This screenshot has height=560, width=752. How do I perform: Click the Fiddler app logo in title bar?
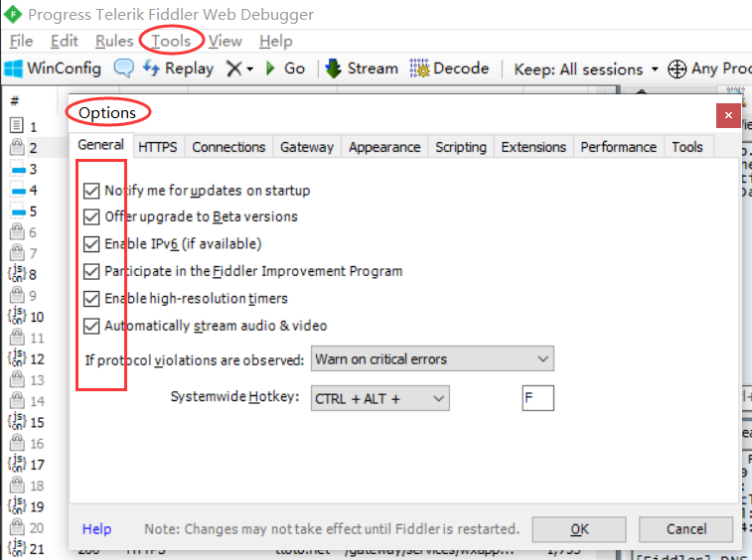tap(13, 14)
